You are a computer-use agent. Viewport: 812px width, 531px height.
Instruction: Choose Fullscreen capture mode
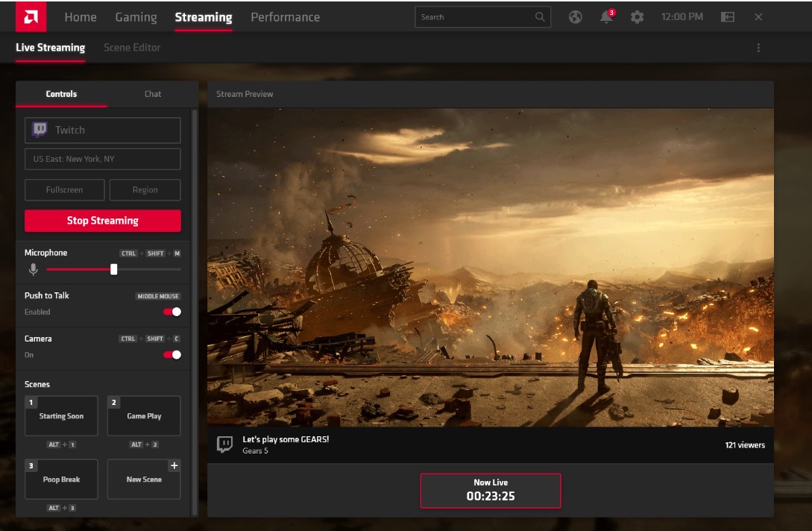pos(65,189)
